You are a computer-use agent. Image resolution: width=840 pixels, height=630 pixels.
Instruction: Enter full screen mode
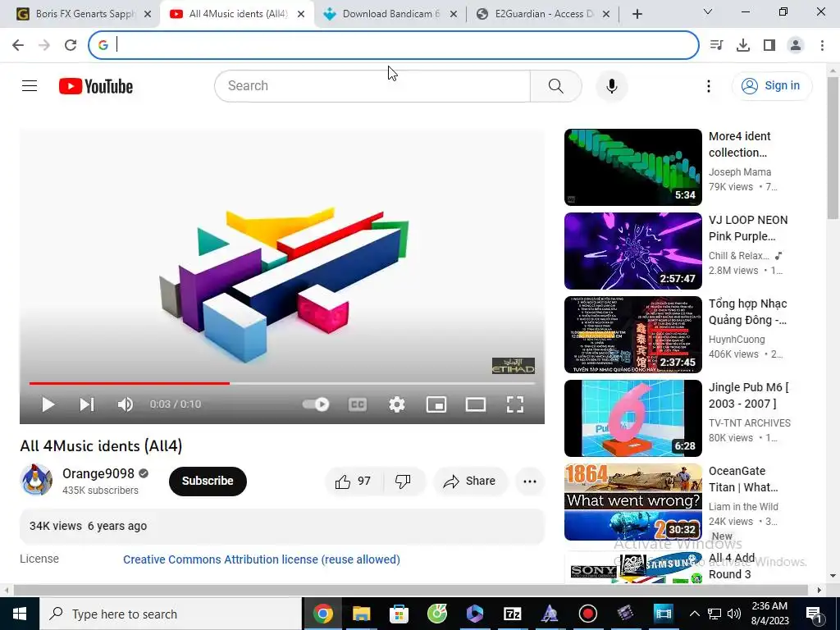tap(515, 404)
